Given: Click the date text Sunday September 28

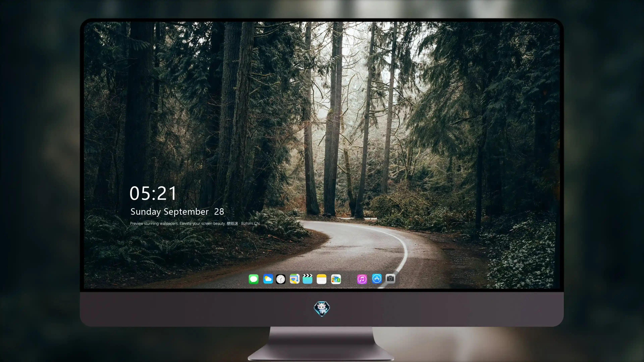Looking at the screenshot, I should pos(177,212).
